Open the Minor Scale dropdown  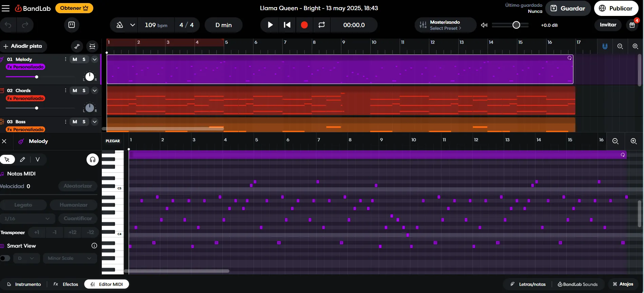70,258
